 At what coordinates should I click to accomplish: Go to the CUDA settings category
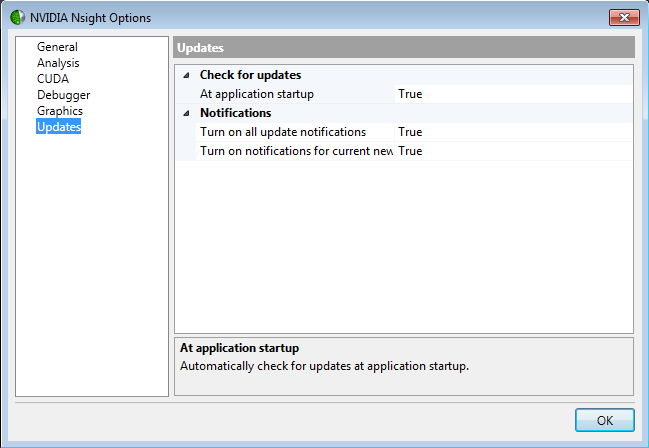pyautogui.click(x=53, y=79)
